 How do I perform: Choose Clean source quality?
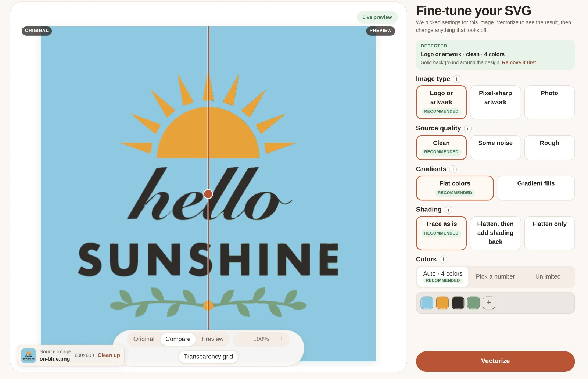click(441, 147)
